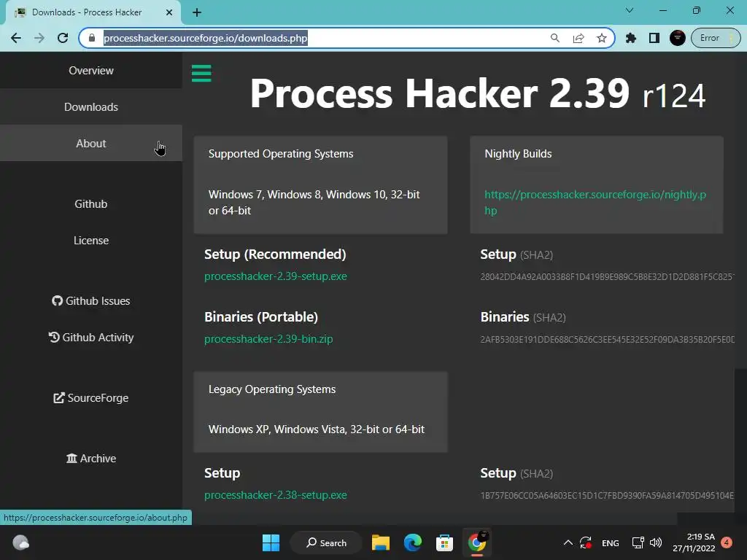747x560 pixels.
Task: Click the lock site info icon
Action: point(92,38)
